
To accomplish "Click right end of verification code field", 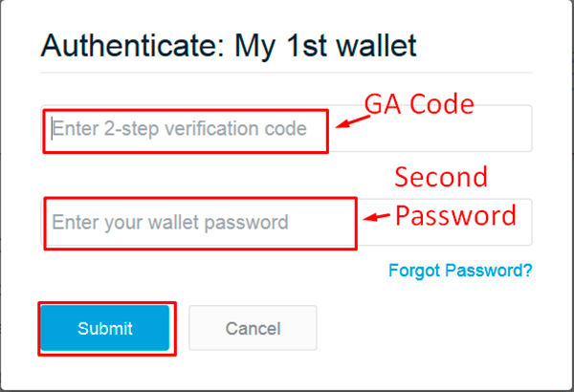I will click(x=513, y=138).
